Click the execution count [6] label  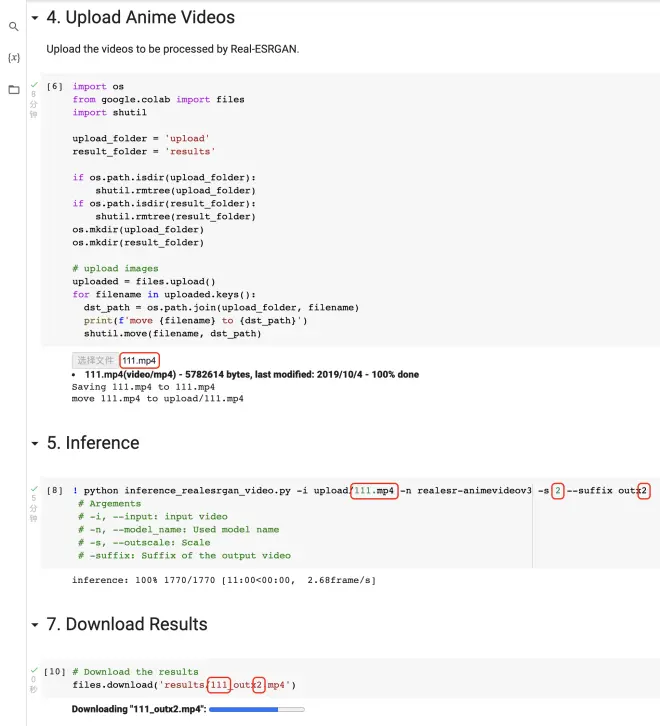click(55, 87)
